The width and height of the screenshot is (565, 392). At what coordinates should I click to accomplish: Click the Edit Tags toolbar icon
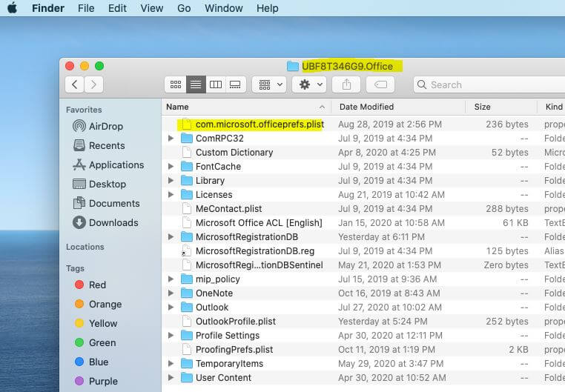pyautogui.click(x=380, y=84)
